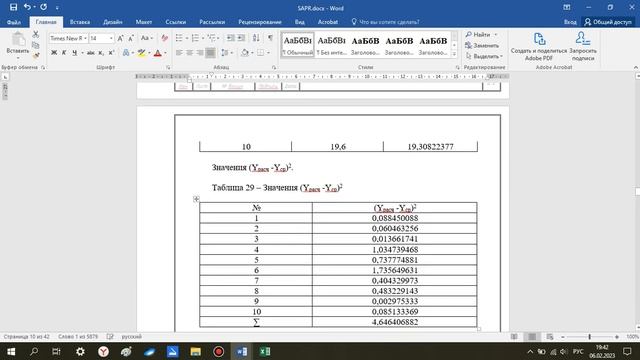Viewport: 640px width, 360px height.
Task: Open the Acrobat tab
Action: [x=328, y=22]
